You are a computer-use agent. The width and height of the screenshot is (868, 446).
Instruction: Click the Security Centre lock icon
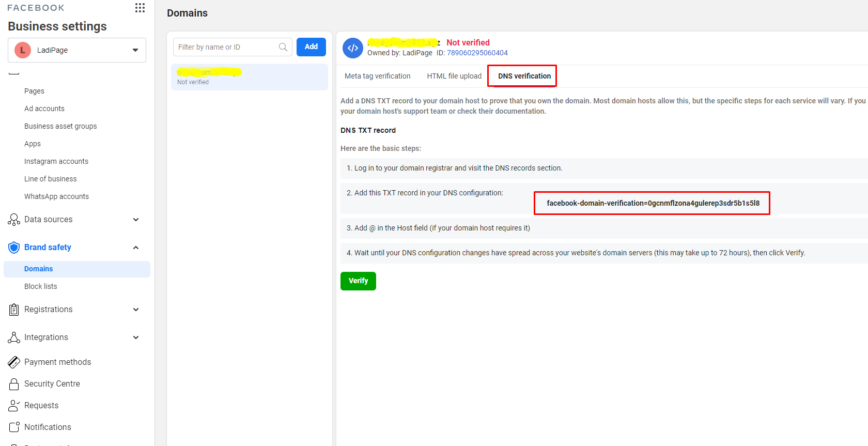pos(14,384)
